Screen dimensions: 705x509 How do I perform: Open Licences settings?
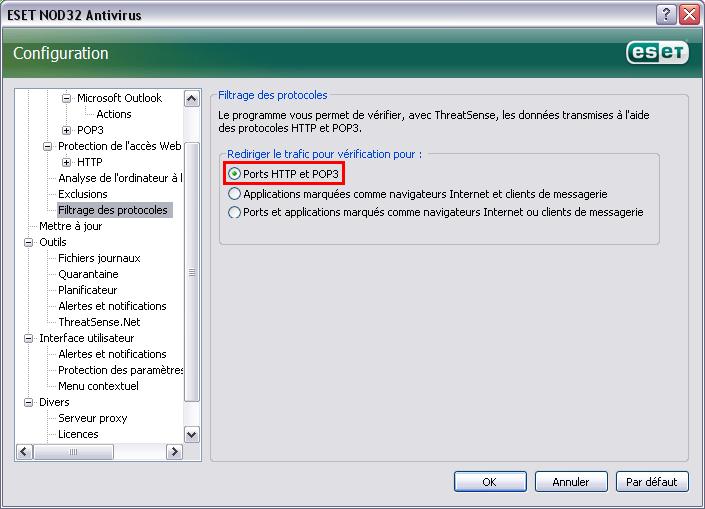(78, 434)
